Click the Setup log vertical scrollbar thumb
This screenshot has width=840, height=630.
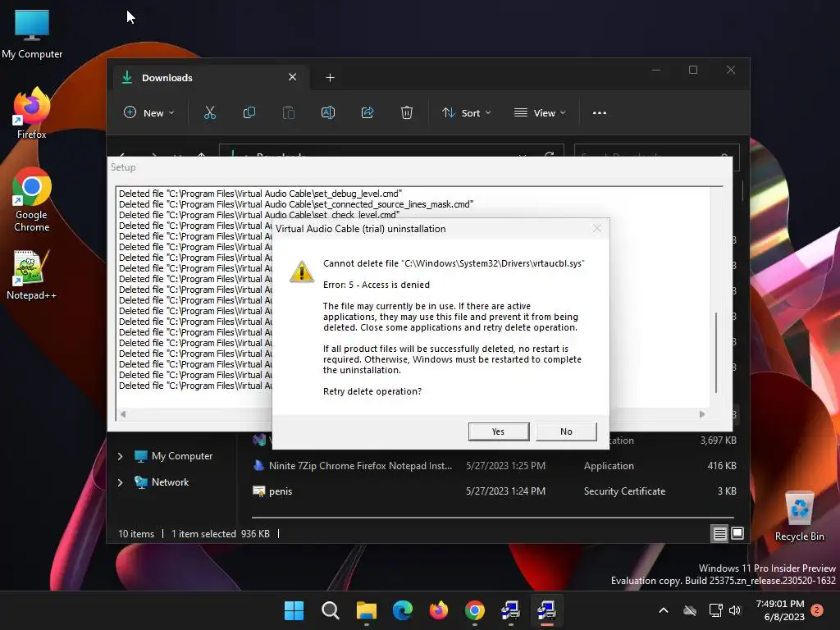[x=716, y=353]
